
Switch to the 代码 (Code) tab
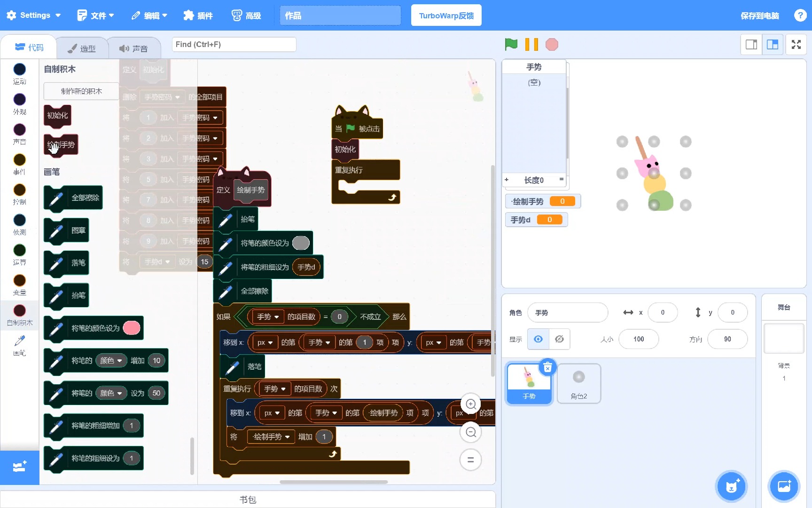tap(29, 48)
